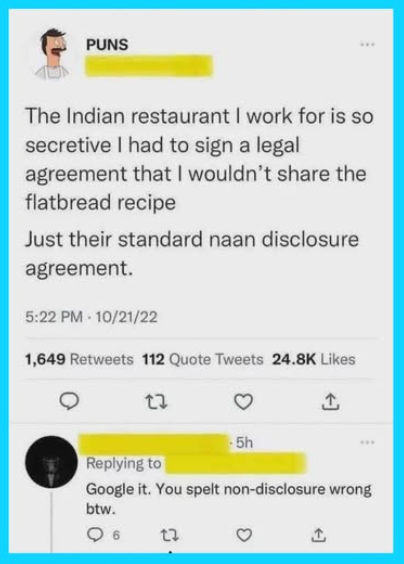Open the reply author's dark avatar
The image size is (404, 564).
coord(51,462)
